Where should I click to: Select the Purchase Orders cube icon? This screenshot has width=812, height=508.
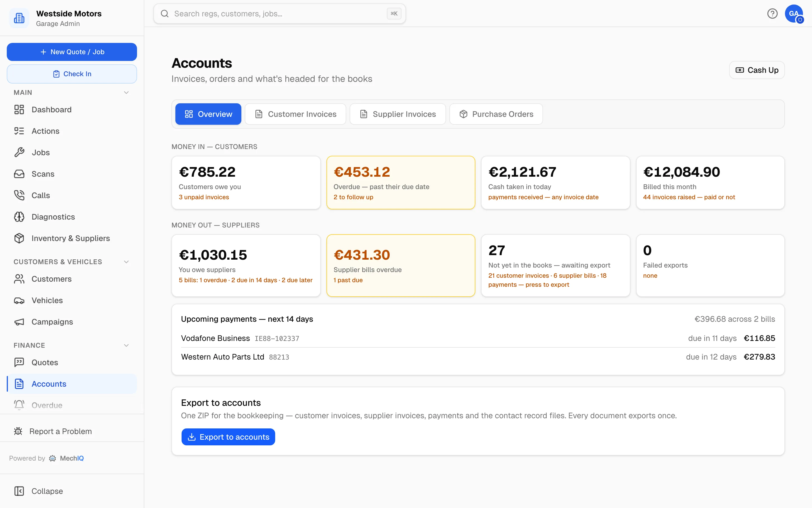(464, 114)
